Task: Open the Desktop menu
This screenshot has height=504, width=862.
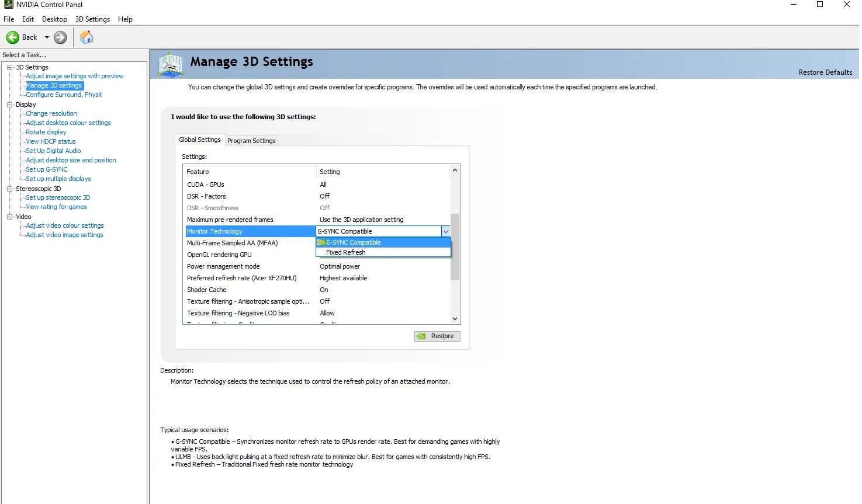Action: 54,19
